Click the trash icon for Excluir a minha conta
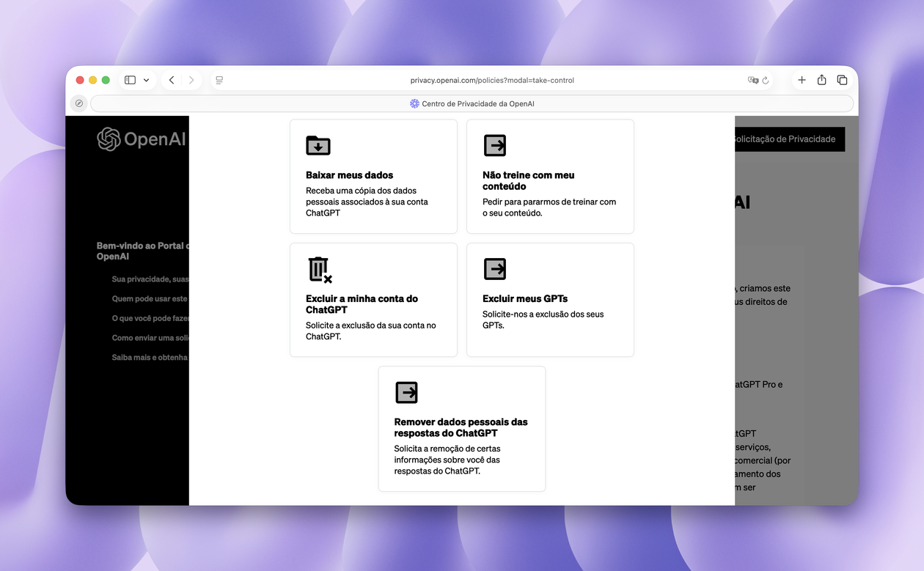Screen dimensions: 924x571 click(319, 270)
